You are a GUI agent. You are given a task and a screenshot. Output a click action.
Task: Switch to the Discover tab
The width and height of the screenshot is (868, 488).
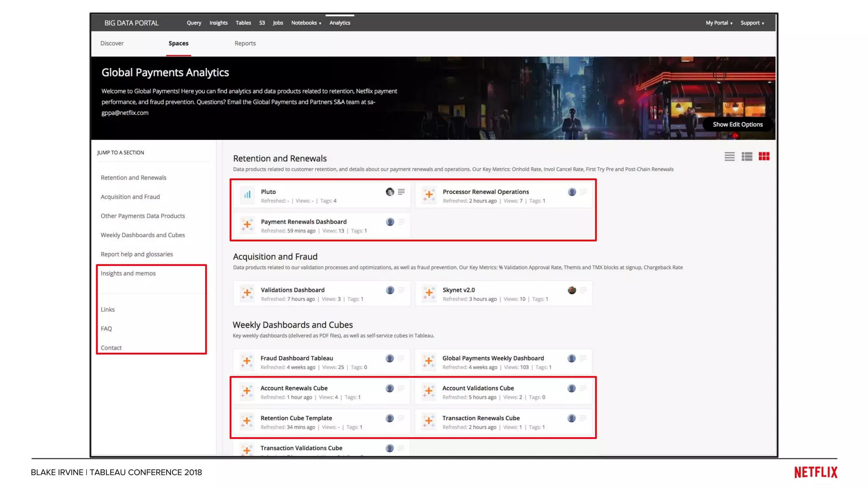tap(112, 43)
